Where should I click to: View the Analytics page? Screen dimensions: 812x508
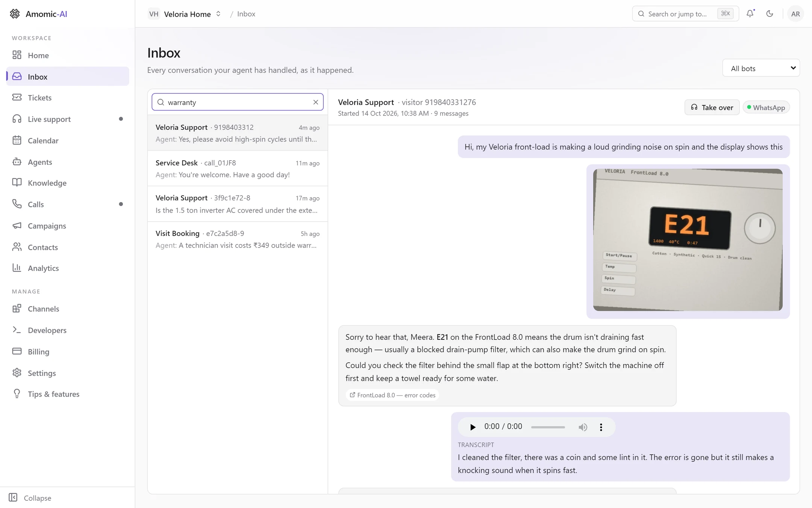coord(68,268)
